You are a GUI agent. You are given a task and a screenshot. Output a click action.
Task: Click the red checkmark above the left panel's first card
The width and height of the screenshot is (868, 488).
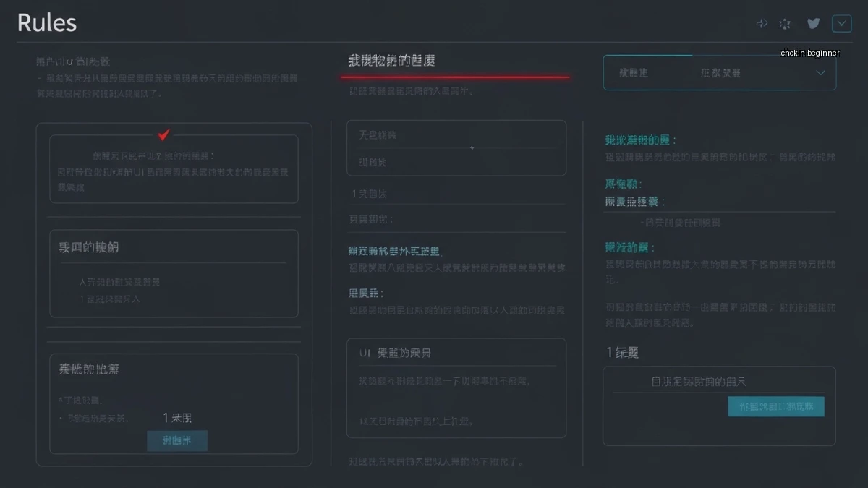coord(164,134)
